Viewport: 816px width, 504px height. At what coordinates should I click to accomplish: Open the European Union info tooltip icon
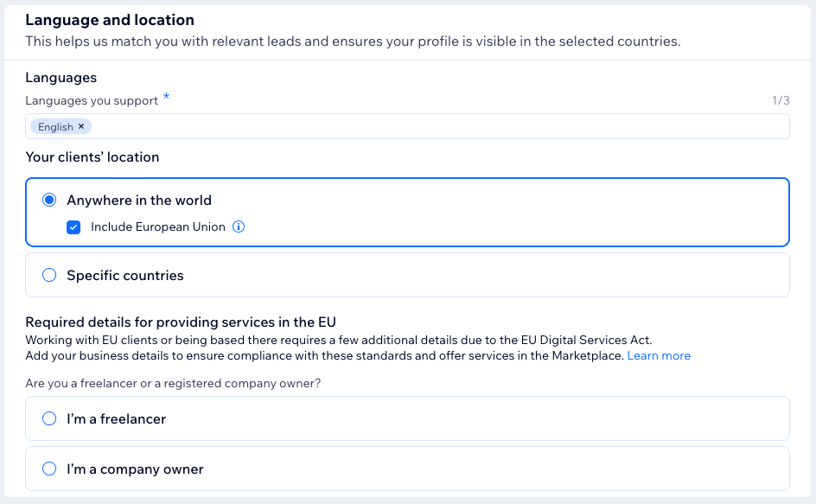pos(239,226)
